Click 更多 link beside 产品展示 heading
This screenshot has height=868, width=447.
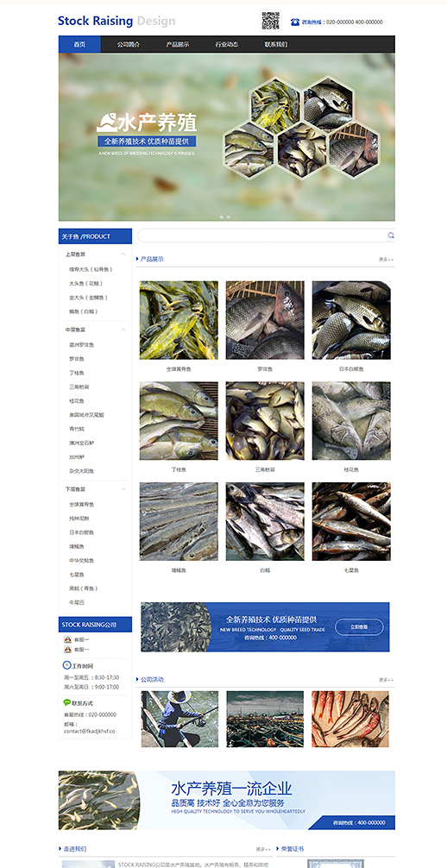pos(386,259)
